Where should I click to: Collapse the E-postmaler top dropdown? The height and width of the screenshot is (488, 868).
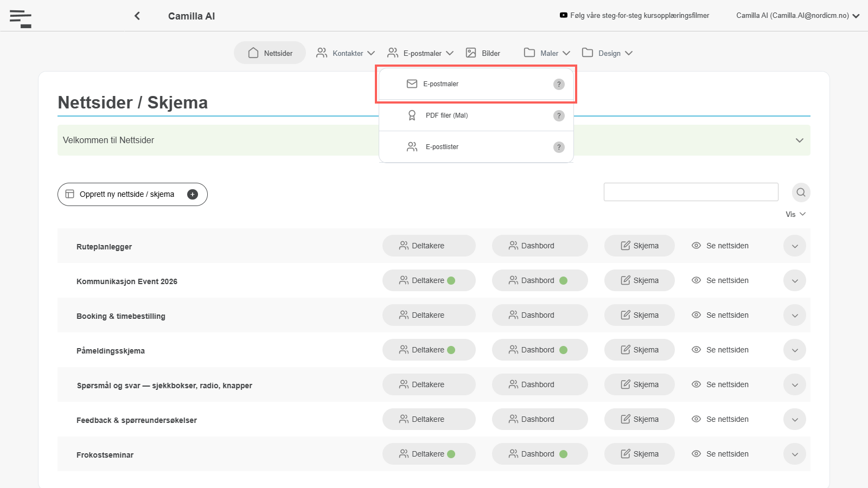click(x=420, y=53)
